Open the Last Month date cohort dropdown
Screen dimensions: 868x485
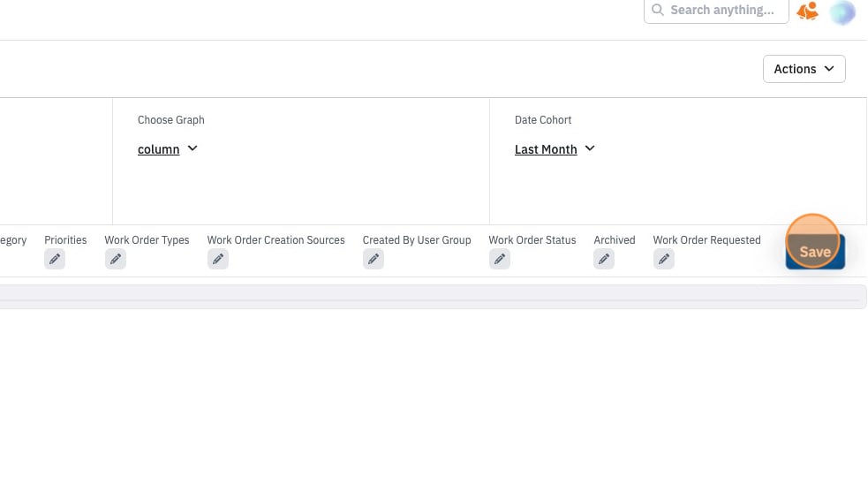point(555,149)
